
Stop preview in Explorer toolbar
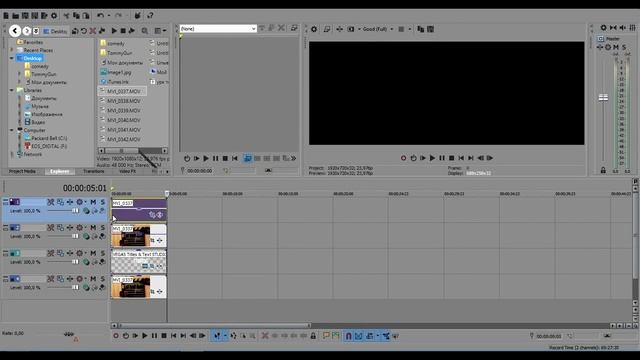click(123, 31)
